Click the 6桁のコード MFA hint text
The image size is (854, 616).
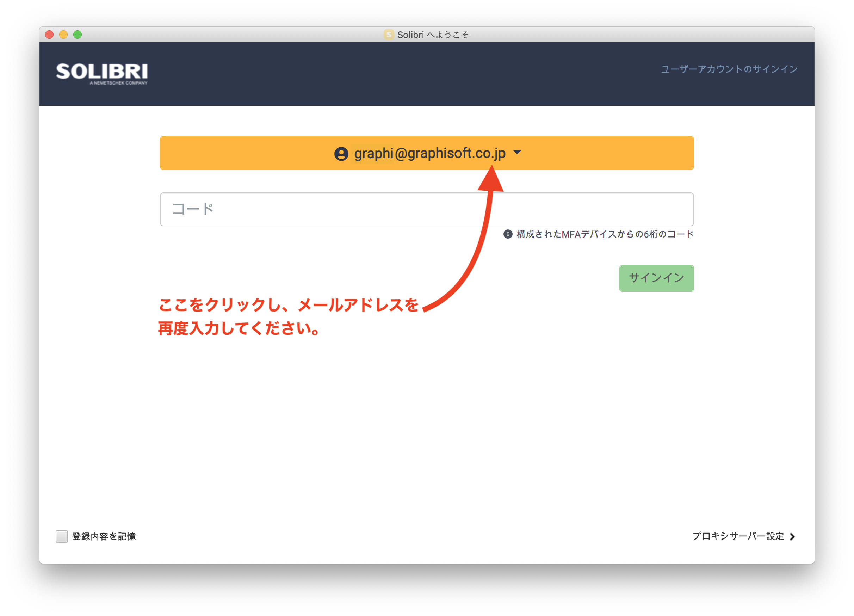pyautogui.click(x=605, y=234)
